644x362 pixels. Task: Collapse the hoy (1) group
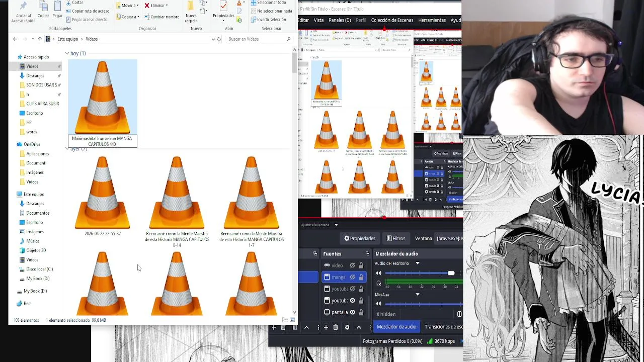[67, 53]
